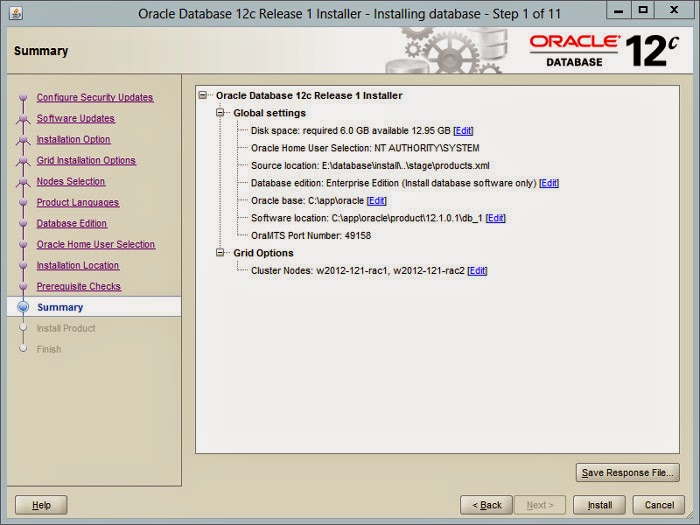Maximize the installer window
700x525 pixels.
[x=643, y=10]
